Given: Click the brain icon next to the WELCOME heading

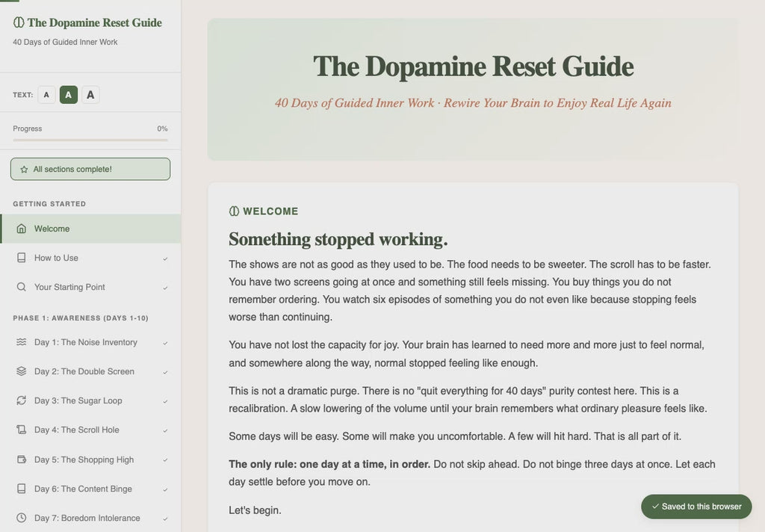Looking at the screenshot, I should pos(234,211).
